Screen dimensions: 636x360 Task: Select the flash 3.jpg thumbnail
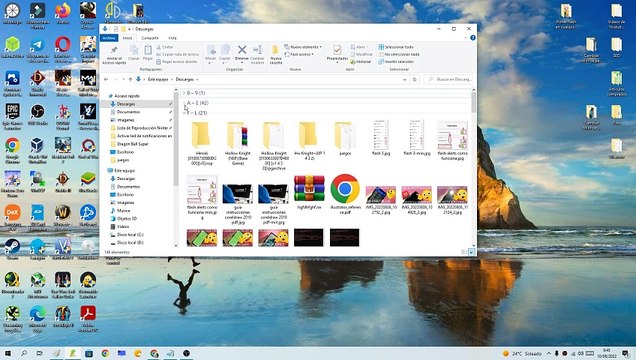tap(380, 136)
